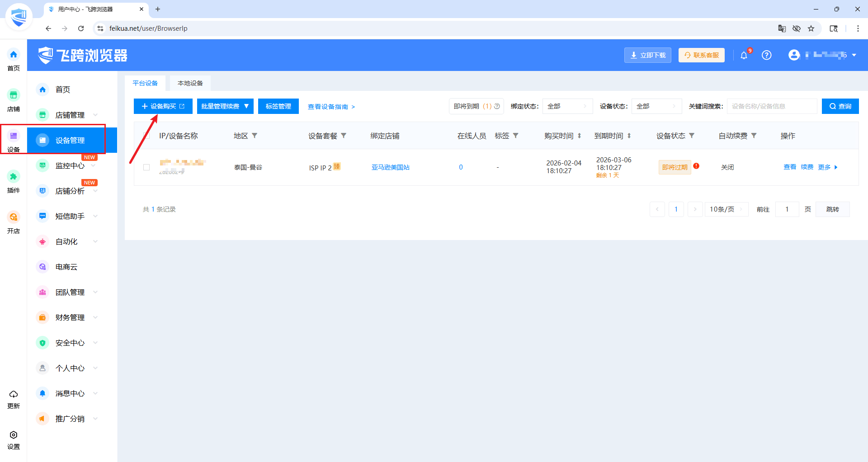Bookmark this page with the star icon
This screenshot has width=868, height=462.
tap(811, 28)
